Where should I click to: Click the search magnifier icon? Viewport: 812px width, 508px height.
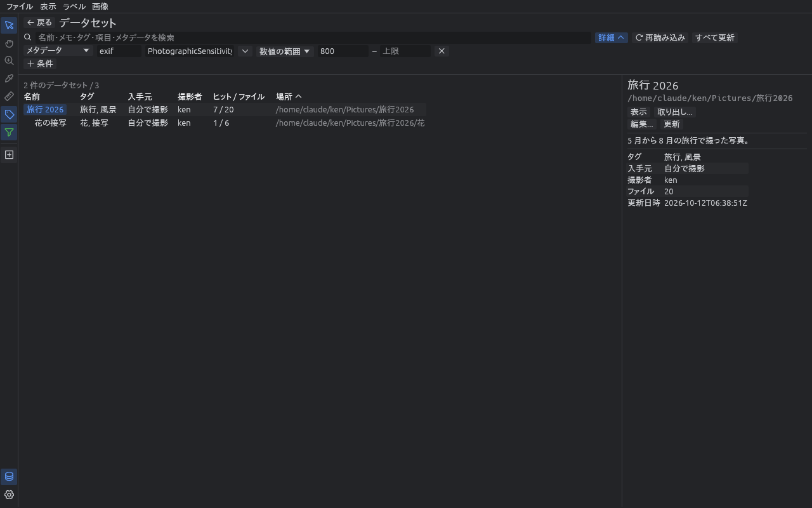(x=28, y=37)
